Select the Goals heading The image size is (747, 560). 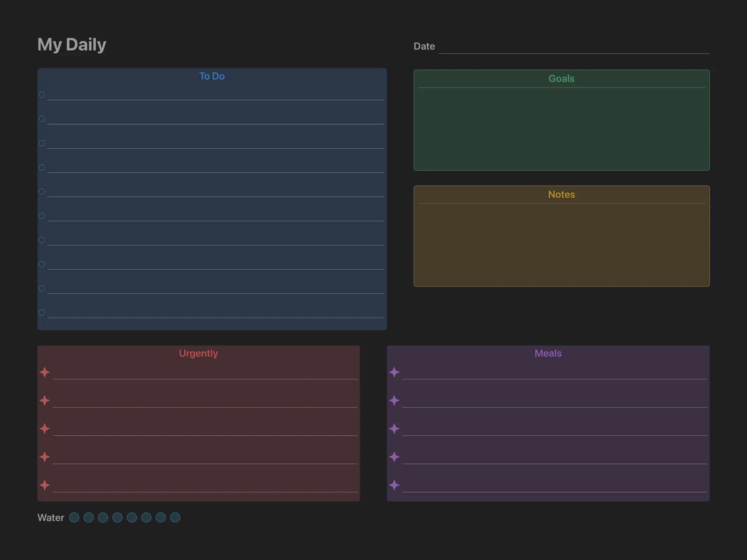click(x=561, y=79)
